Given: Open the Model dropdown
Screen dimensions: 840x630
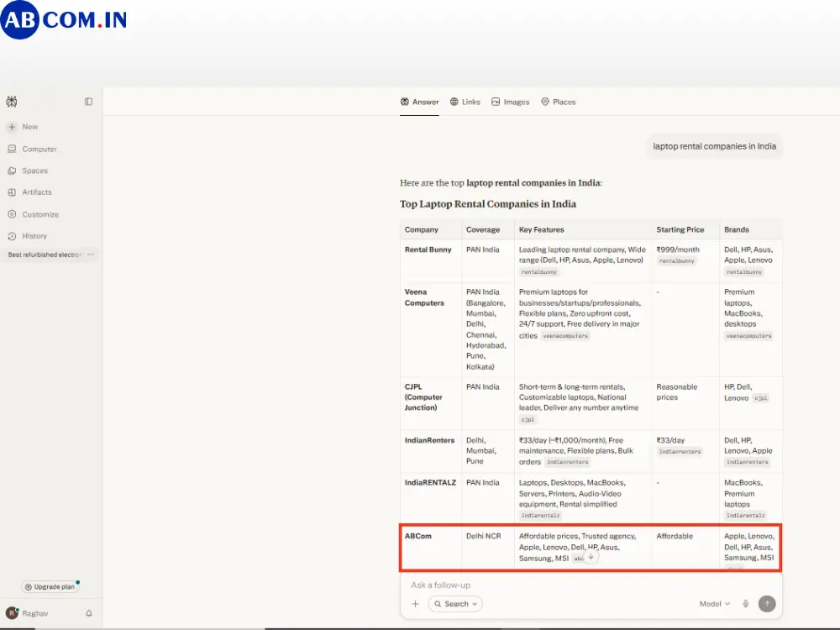Looking at the screenshot, I should [715, 604].
